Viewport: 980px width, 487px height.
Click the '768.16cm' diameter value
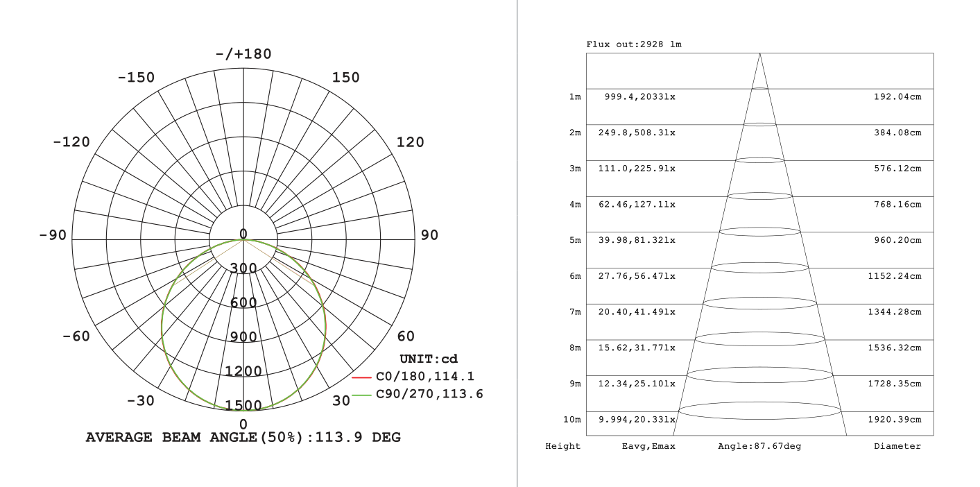tap(897, 204)
